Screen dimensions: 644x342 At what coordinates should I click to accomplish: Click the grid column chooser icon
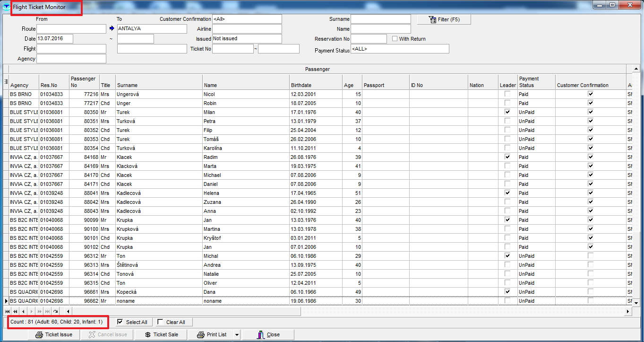click(6, 82)
